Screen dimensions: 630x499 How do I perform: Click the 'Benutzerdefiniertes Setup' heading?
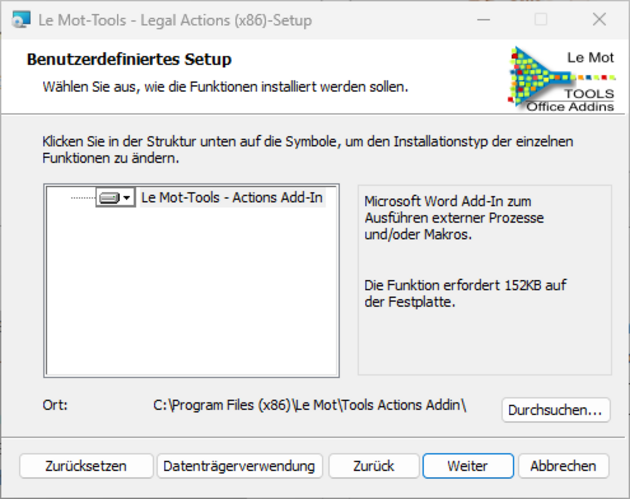pos(129,59)
